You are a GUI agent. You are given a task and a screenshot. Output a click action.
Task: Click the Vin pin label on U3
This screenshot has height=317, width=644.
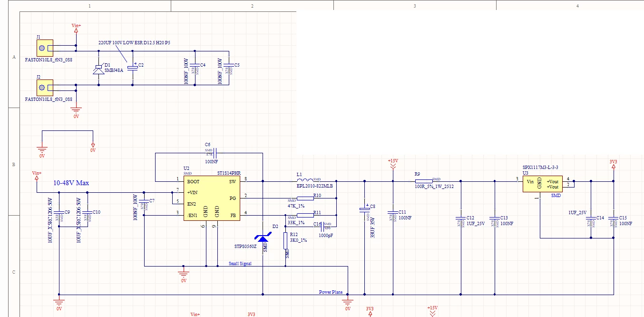click(x=531, y=182)
